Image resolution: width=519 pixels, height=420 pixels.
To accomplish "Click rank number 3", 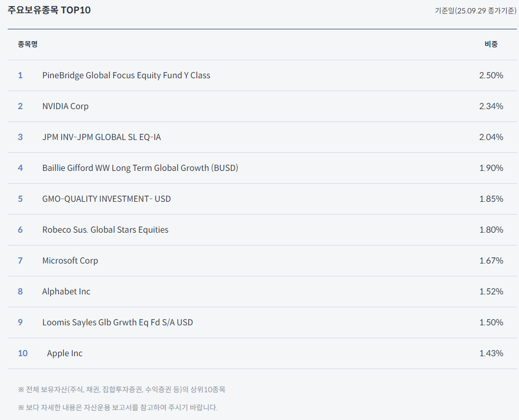I will [x=20, y=137].
